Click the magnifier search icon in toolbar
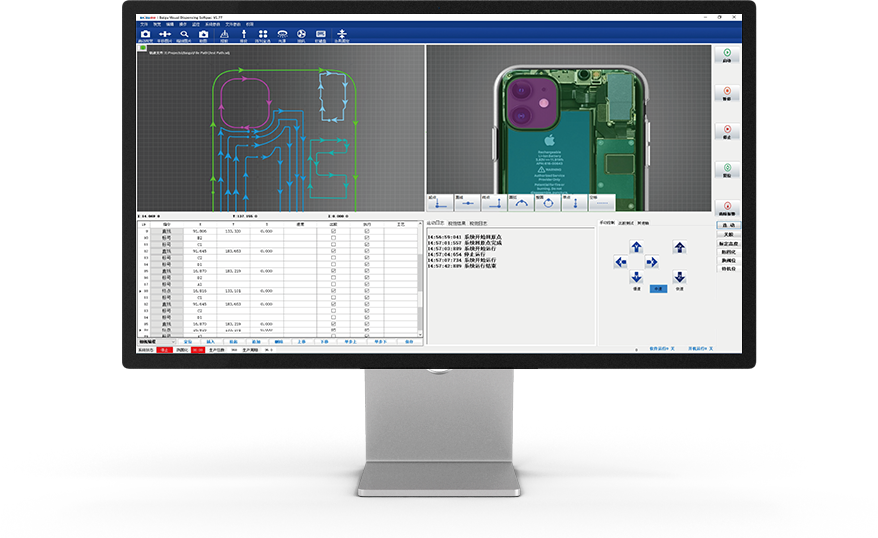Image resolution: width=878 pixels, height=538 pixels. point(184,35)
